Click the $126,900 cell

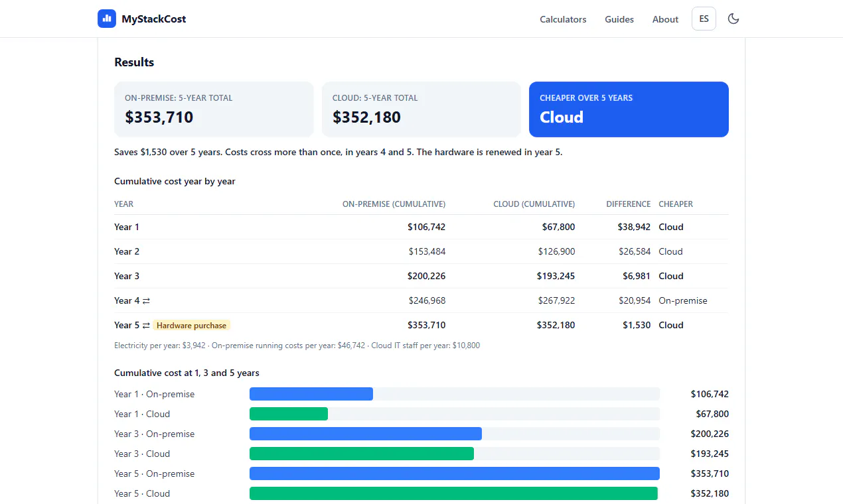click(x=557, y=251)
